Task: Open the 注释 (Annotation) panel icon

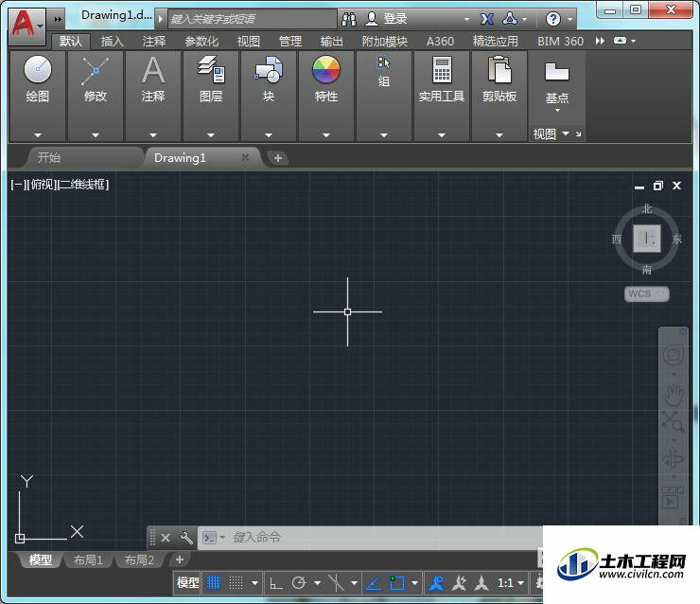Action: pyautogui.click(x=153, y=71)
